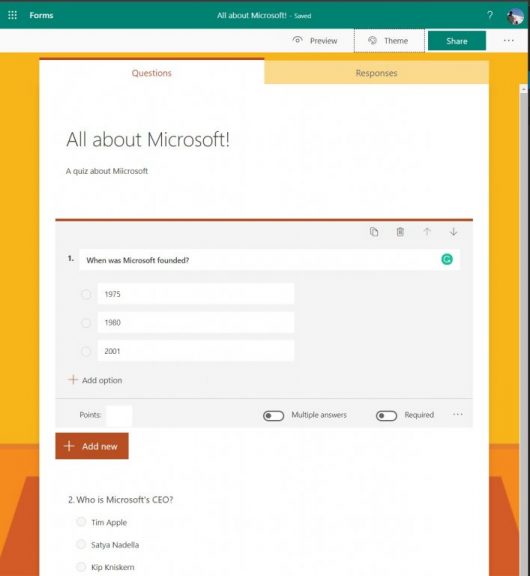Select radio button beside 1980
The height and width of the screenshot is (576, 530).
(x=86, y=323)
